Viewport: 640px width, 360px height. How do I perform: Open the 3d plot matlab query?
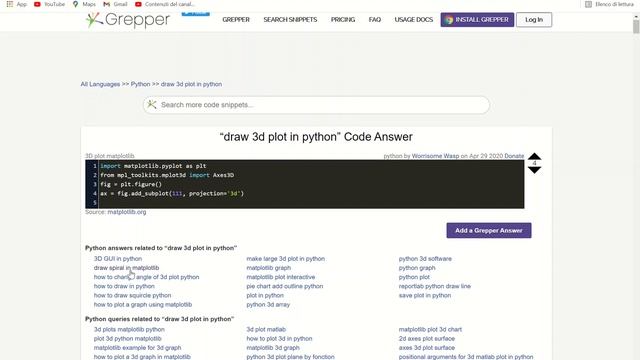click(x=266, y=329)
